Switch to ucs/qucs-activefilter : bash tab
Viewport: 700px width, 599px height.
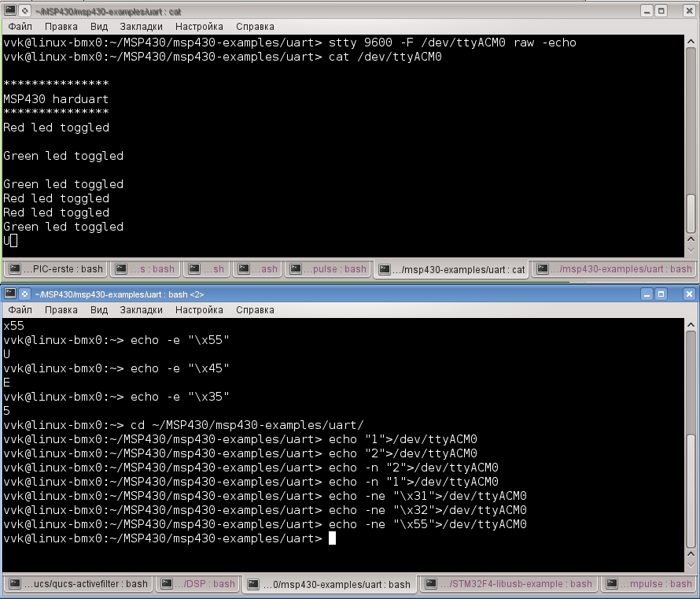tap(79, 584)
